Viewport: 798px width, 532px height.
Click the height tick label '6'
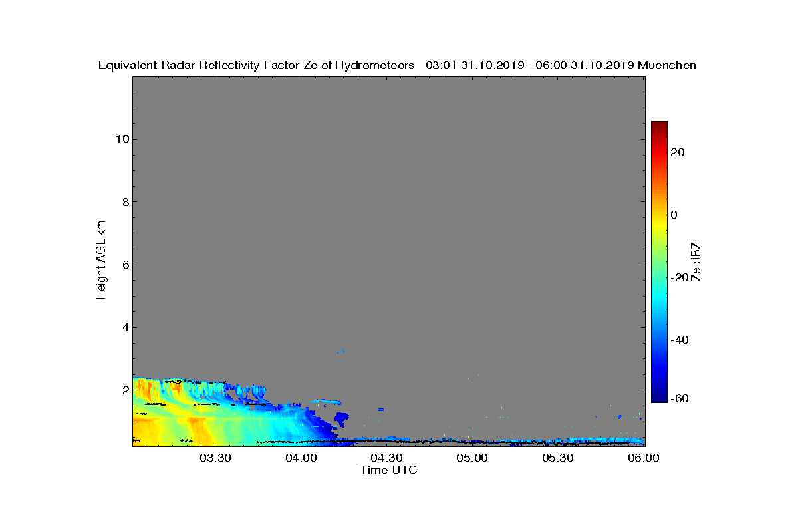[124, 265]
